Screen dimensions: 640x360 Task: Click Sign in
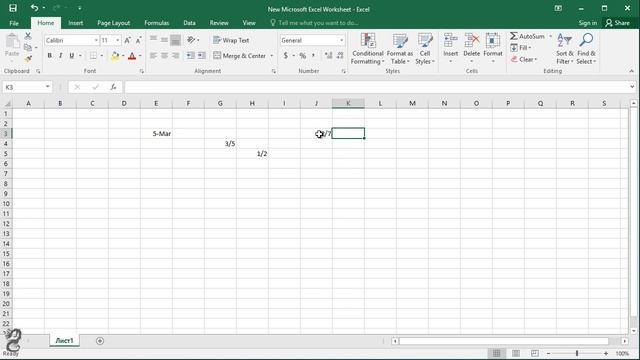[x=588, y=23]
